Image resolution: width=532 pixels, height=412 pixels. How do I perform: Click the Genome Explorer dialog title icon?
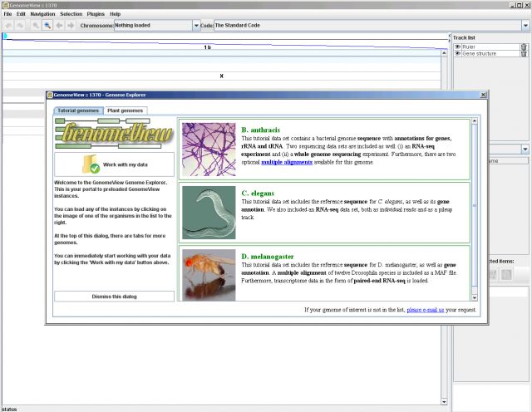[50, 95]
